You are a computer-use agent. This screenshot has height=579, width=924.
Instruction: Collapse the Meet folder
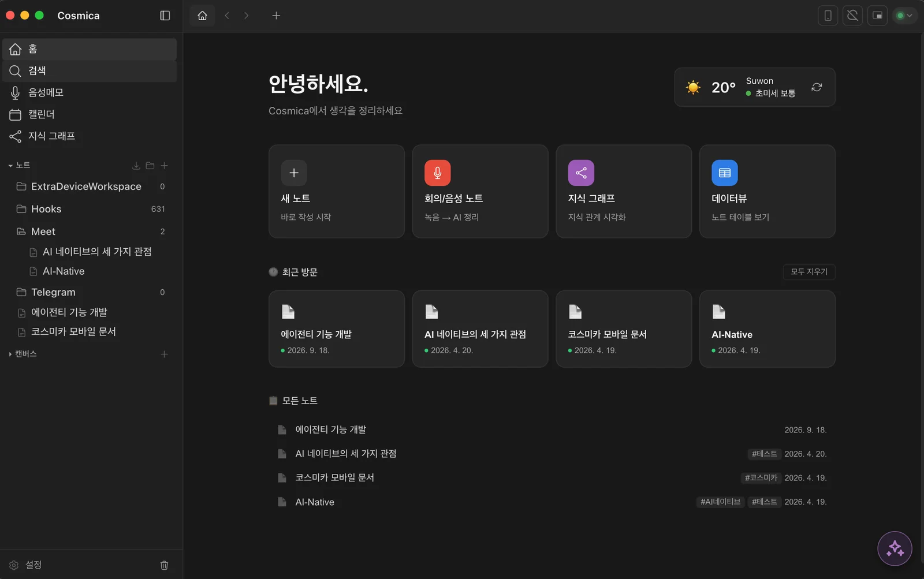(x=90, y=231)
